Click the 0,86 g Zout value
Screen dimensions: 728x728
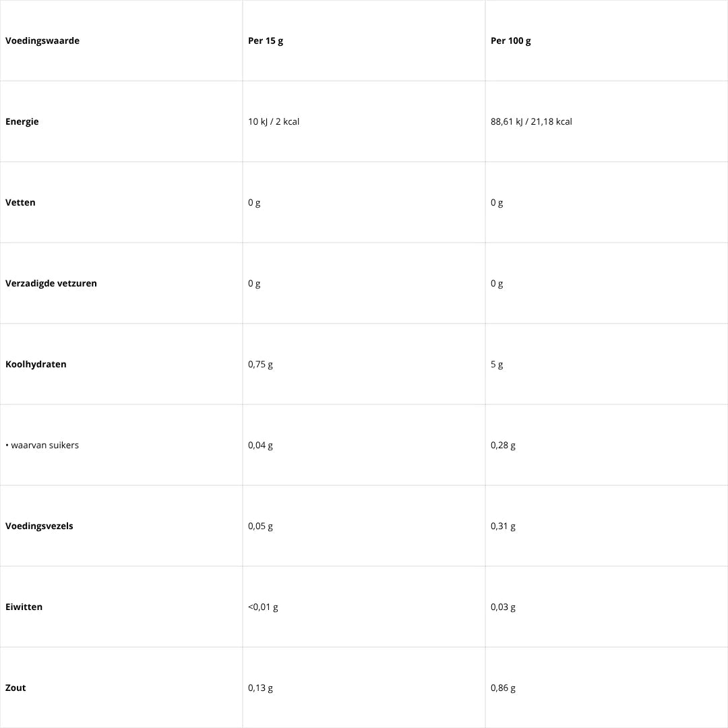(503, 688)
